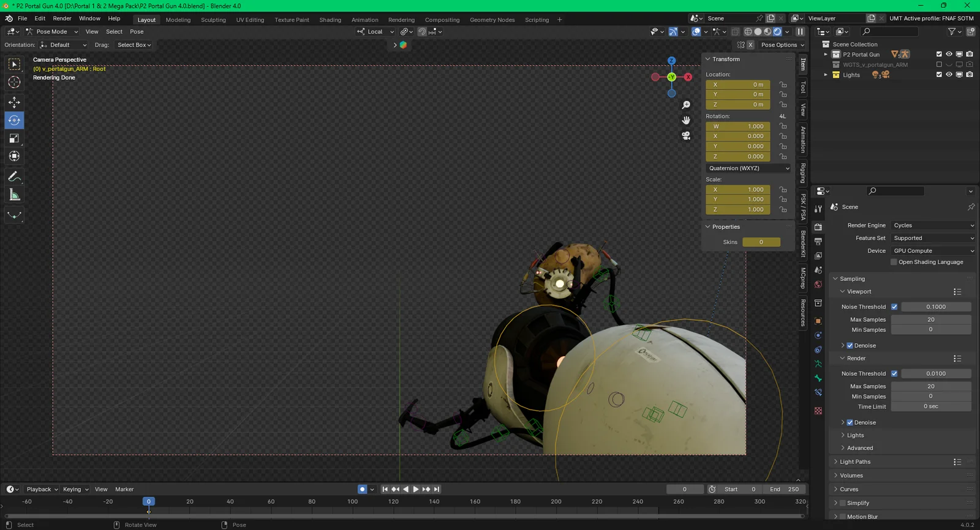
Task: Open the Marker menu in timeline
Action: 124,490
